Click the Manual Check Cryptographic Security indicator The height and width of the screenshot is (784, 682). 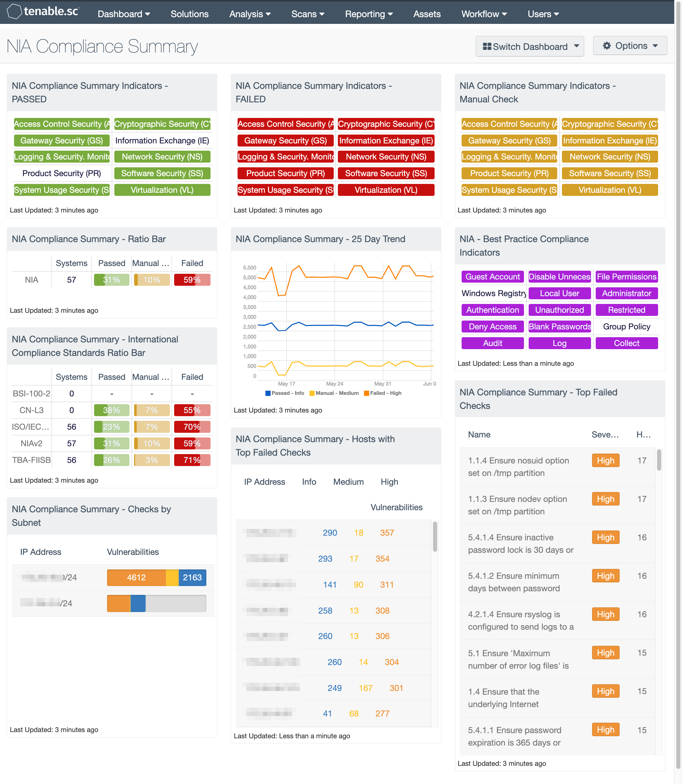pos(610,124)
